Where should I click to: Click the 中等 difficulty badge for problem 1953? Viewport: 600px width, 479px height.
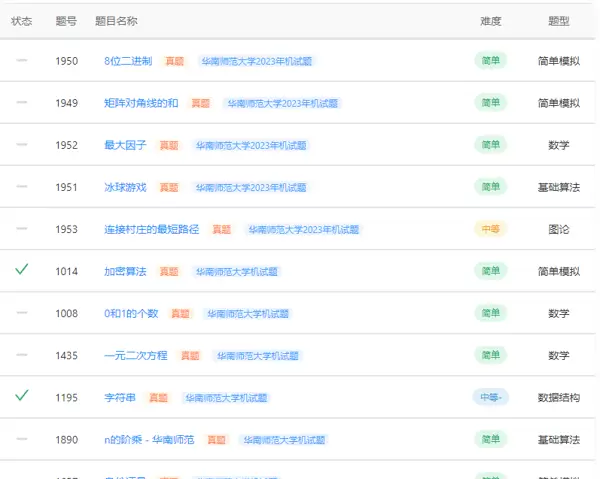point(490,229)
